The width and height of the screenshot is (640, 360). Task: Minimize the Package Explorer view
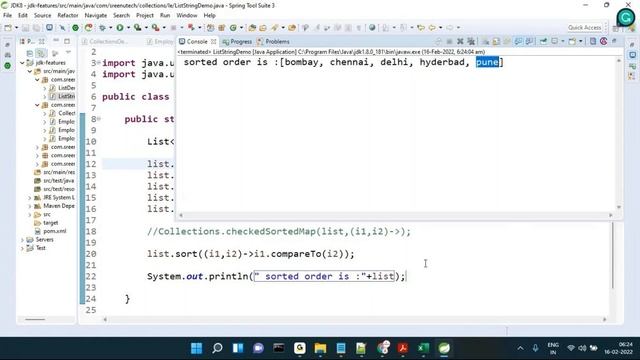pyautogui.click(x=56, y=41)
